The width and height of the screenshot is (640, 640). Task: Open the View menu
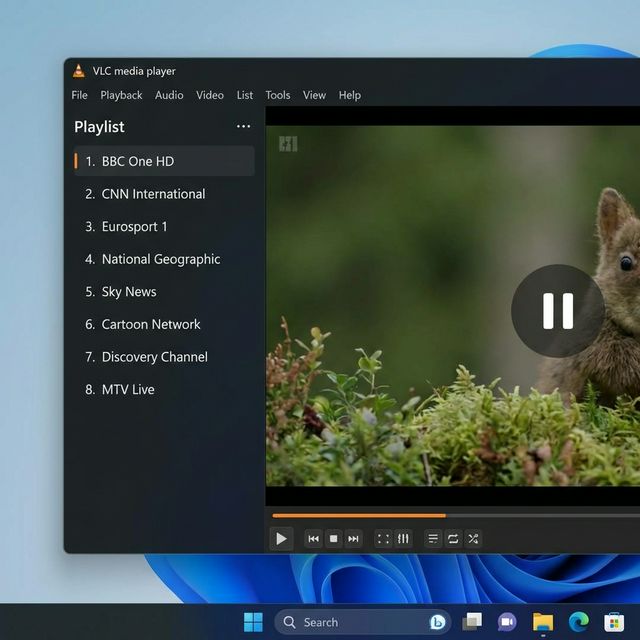(314, 95)
